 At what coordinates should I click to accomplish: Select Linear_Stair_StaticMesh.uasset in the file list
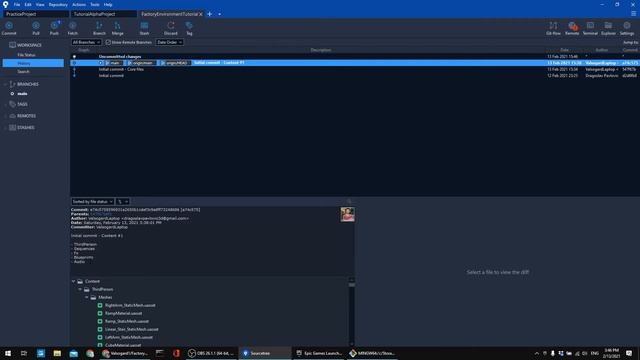pos(131,329)
